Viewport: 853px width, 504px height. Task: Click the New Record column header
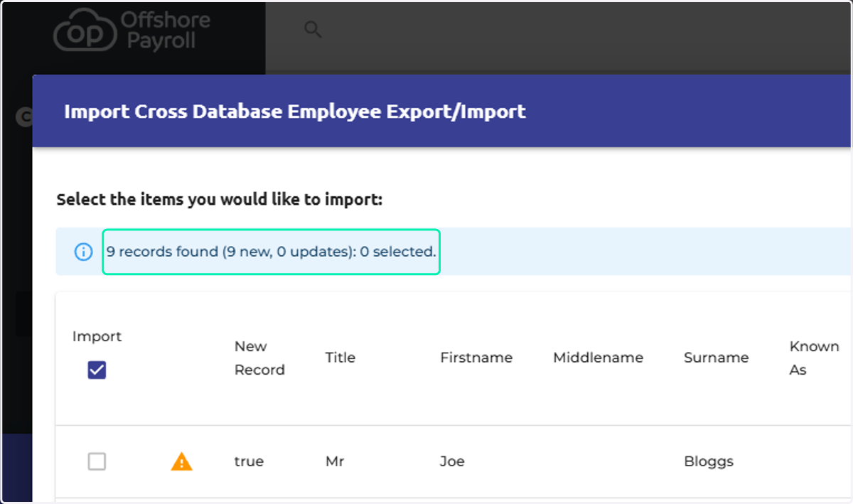click(259, 358)
